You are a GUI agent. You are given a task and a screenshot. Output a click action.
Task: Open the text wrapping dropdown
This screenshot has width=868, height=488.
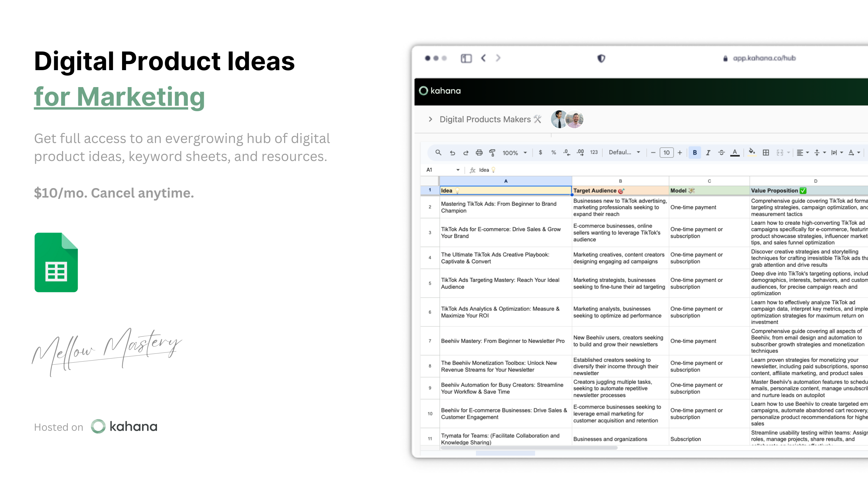coord(837,152)
